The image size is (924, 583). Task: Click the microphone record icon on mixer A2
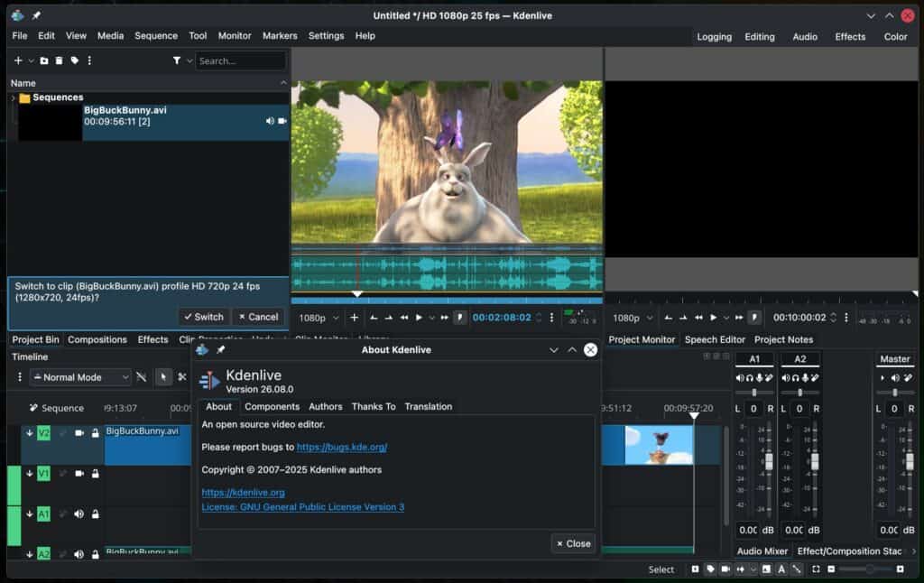pyautogui.click(x=805, y=378)
